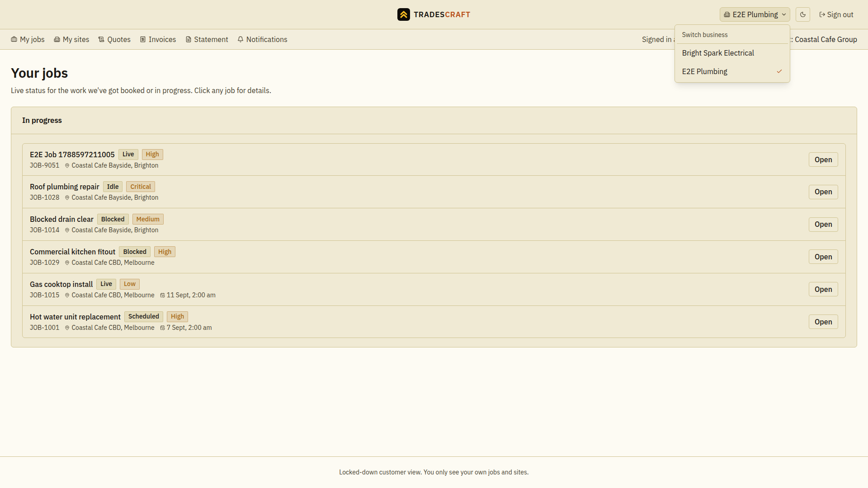
Task: Click the JOB-1029 reference text
Action: pyautogui.click(x=44, y=263)
